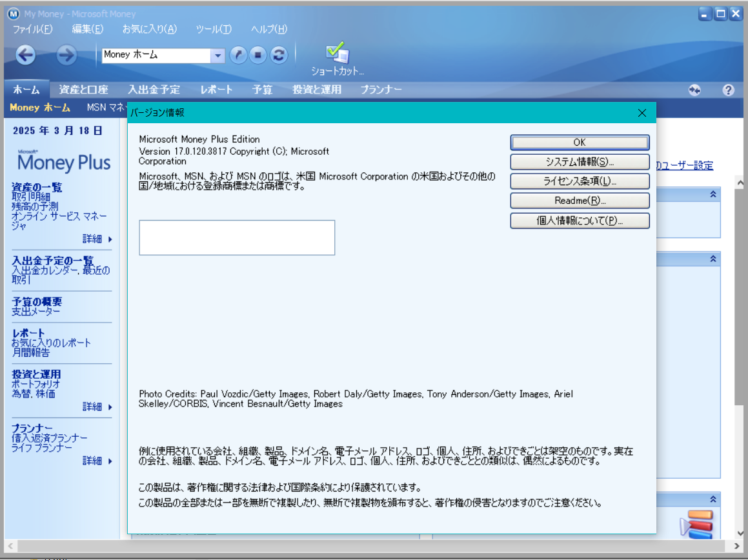Switch to the 入出金予定 tab
Screen dimensions: 748x560
coord(154,90)
